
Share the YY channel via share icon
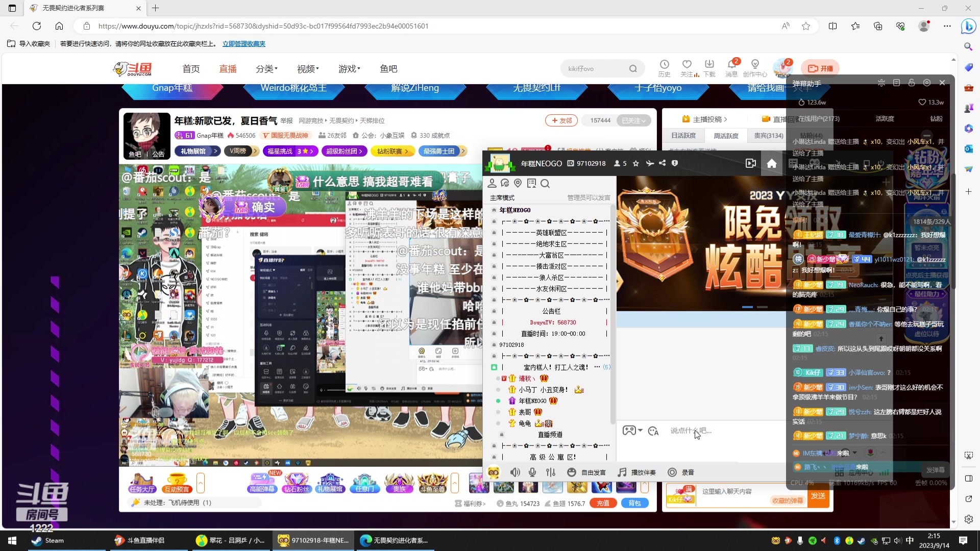662,163
